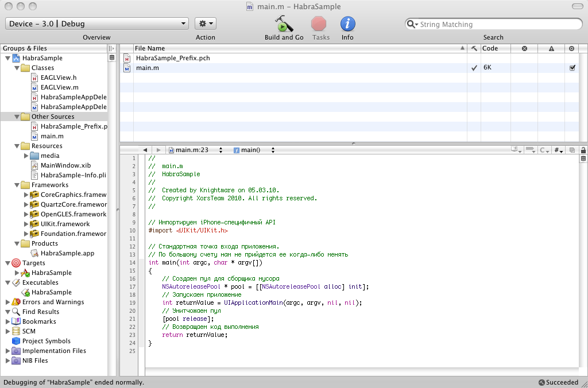Collapse the HabraSample project group
The width and height of the screenshot is (588, 388).
pos(7,58)
